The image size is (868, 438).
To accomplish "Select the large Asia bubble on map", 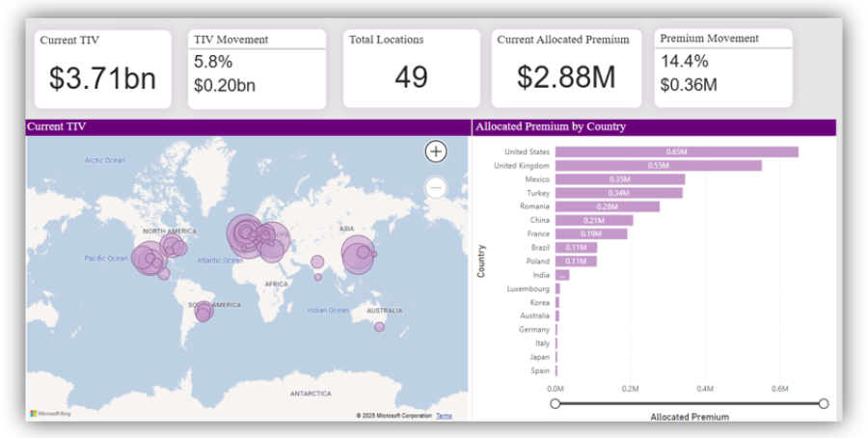I will (357, 256).
